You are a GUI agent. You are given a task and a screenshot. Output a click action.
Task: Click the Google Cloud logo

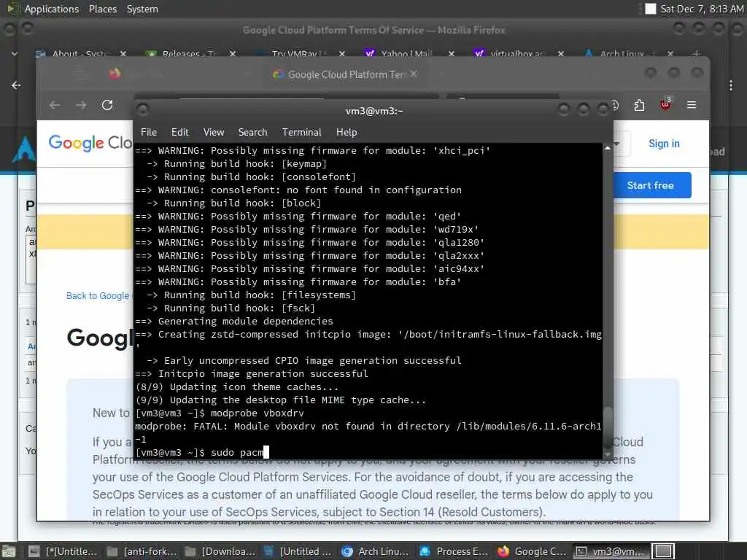coord(90,143)
